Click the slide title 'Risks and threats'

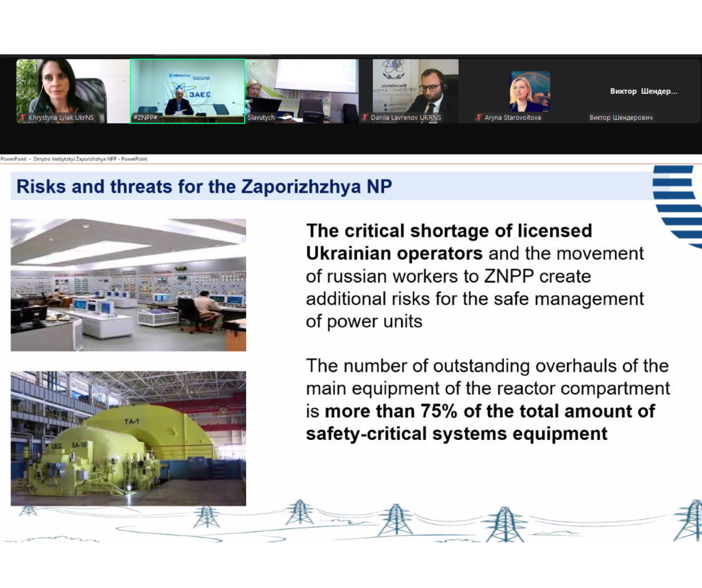click(x=204, y=187)
